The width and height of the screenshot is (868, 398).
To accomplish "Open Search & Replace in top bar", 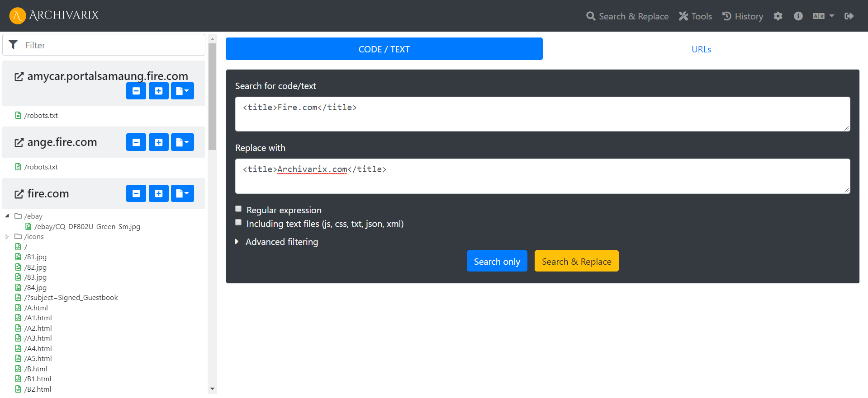I will (x=627, y=16).
